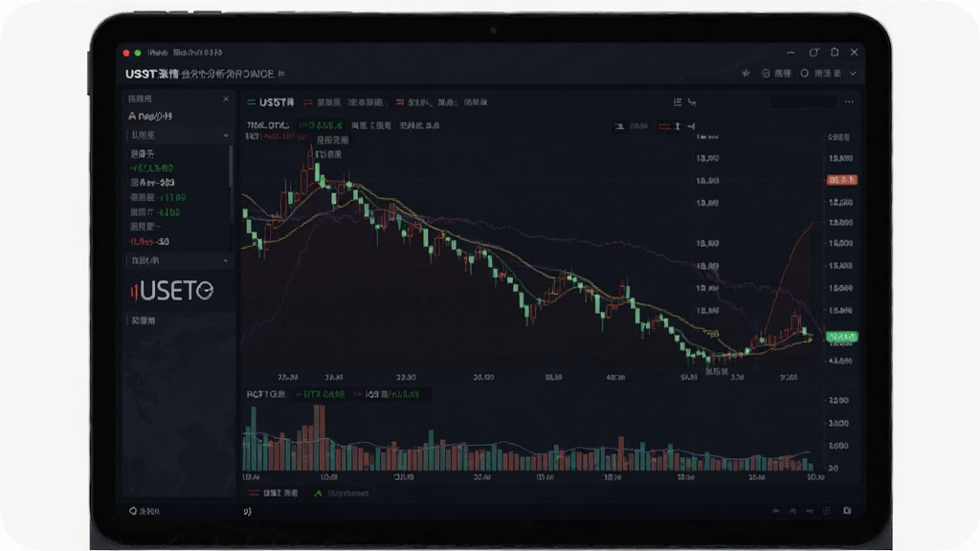
Task: Click the USETO logo
Action: coord(172,291)
